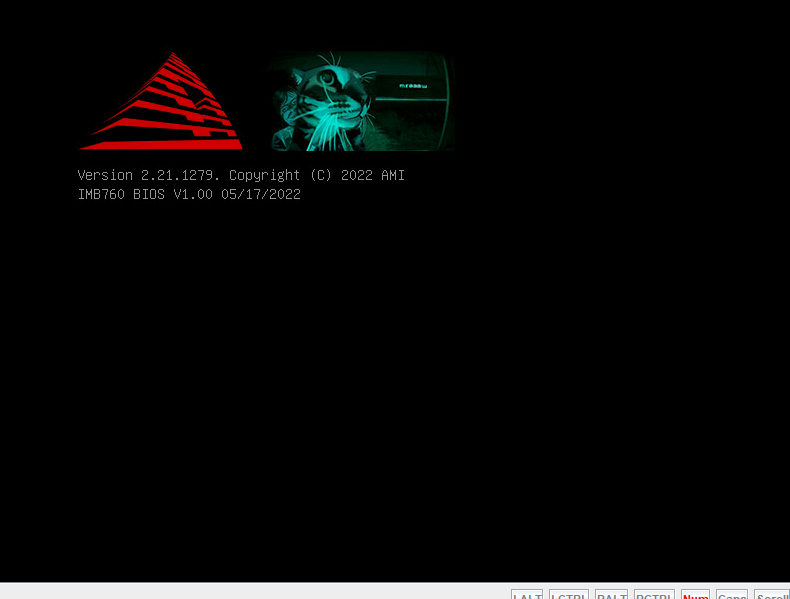Toggle the Scroll lock indicator
790x599 pixels.
(772, 594)
